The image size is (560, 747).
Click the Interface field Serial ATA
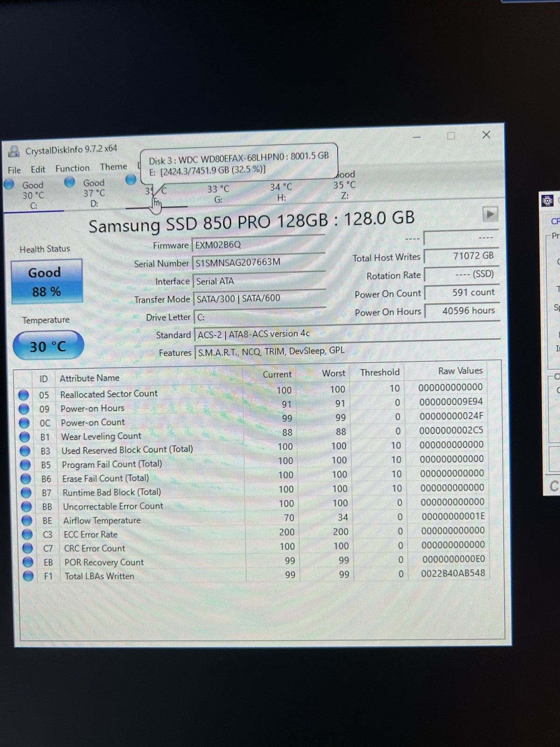tap(259, 281)
